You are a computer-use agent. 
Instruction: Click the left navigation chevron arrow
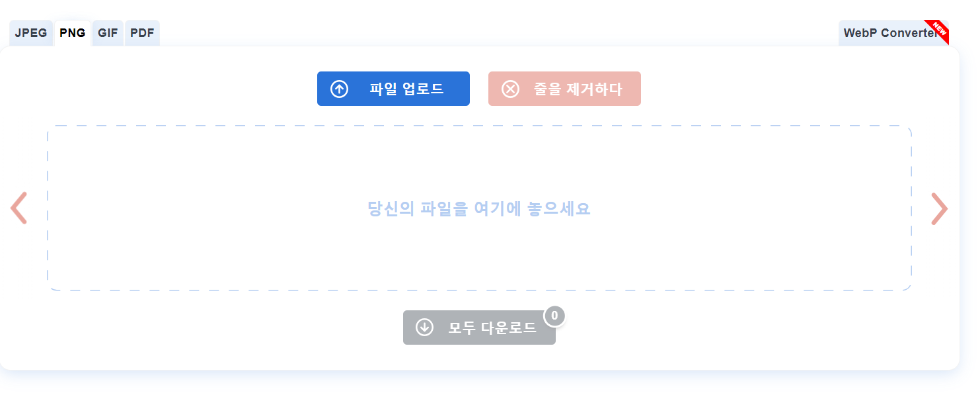point(19,208)
